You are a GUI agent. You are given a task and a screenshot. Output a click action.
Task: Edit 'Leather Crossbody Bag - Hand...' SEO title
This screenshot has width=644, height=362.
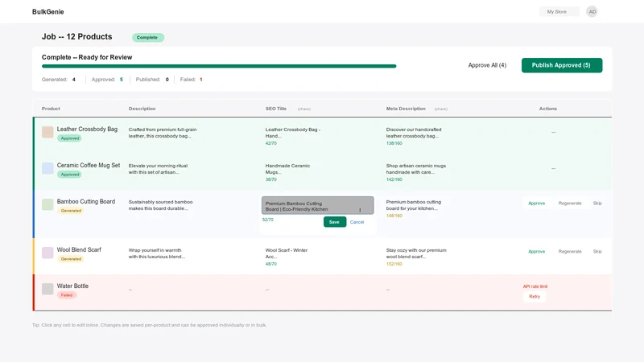(293, 133)
